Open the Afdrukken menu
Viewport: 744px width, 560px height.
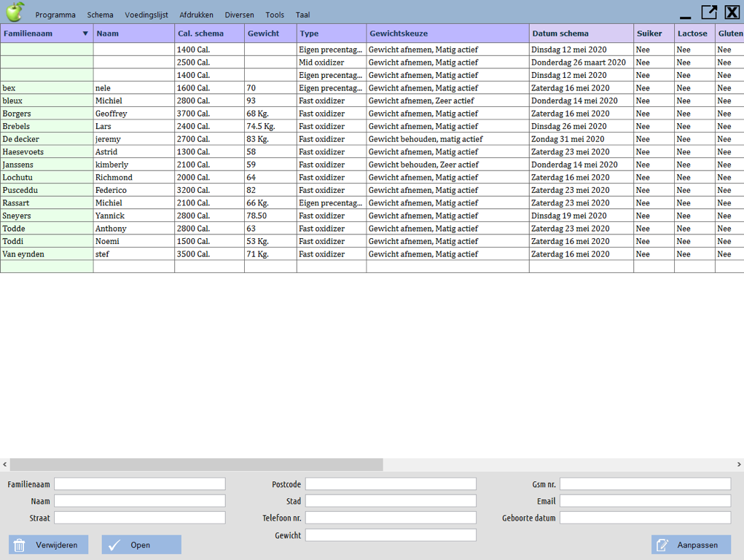(196, 15)
